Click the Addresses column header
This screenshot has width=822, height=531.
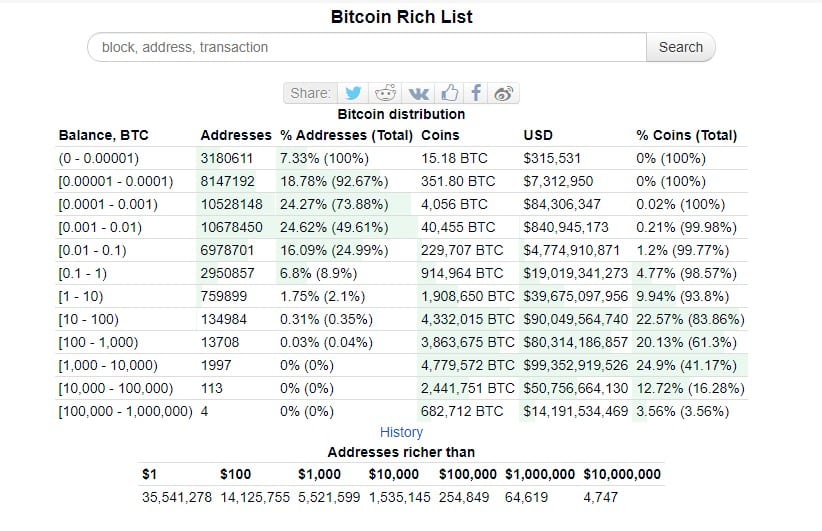(x=236, y=135)
